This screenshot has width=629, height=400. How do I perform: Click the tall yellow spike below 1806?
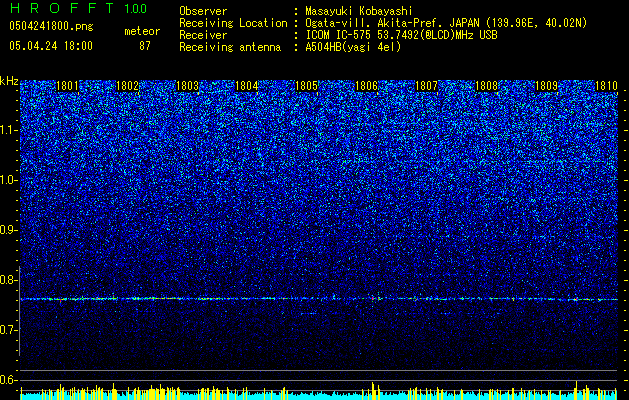click(x=373, y=391)
